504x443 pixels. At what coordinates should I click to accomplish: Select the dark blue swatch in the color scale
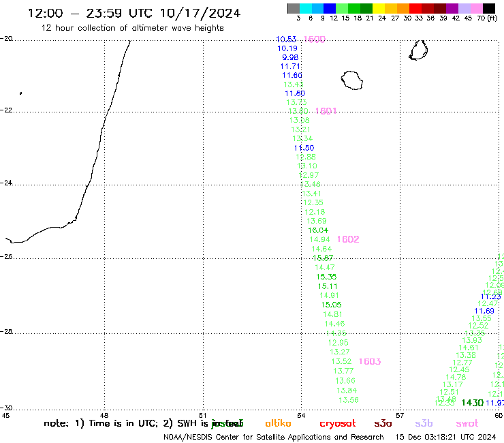(330, 8)
